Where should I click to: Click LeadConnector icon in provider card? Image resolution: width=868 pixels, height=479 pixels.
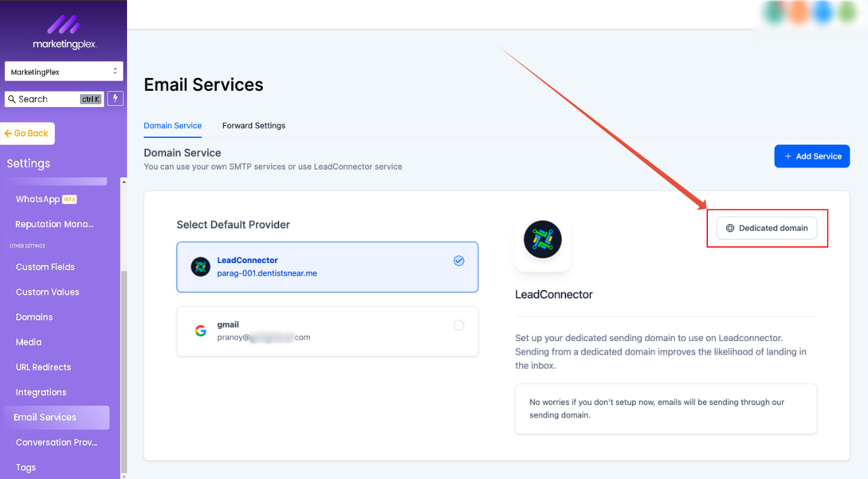point(200,266)
